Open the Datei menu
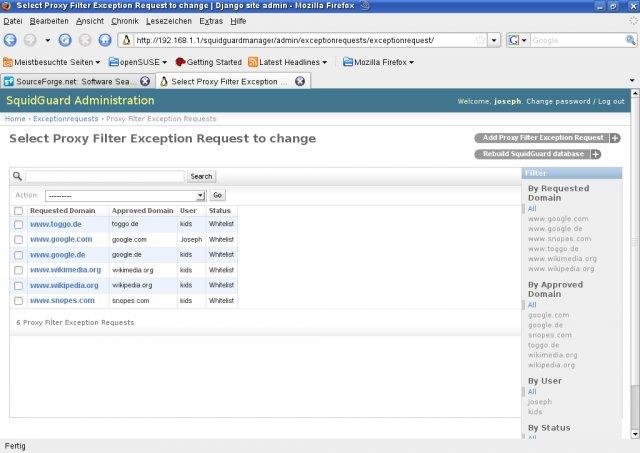 [x=13, y=21]
